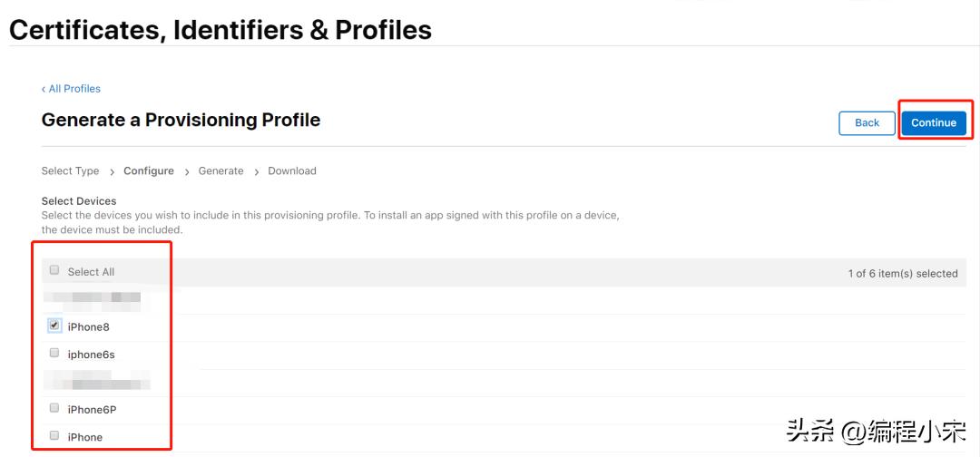Click the 'Certificates, Identifiers & Profiles' title
980x457 pixels.
click(x=220, y=30)
